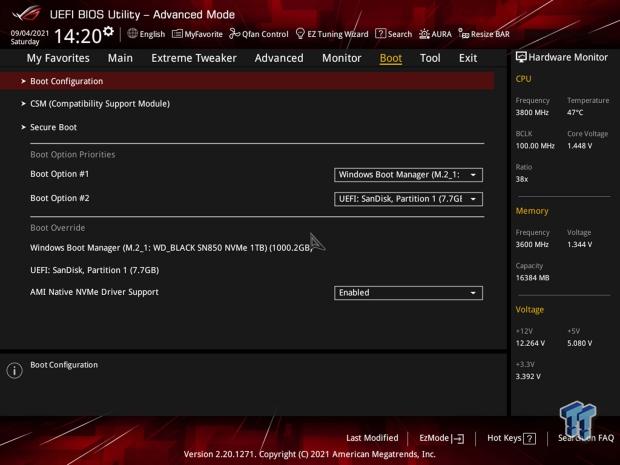
Task: Click the globe language icon
Action: click(x=132, y=34)
